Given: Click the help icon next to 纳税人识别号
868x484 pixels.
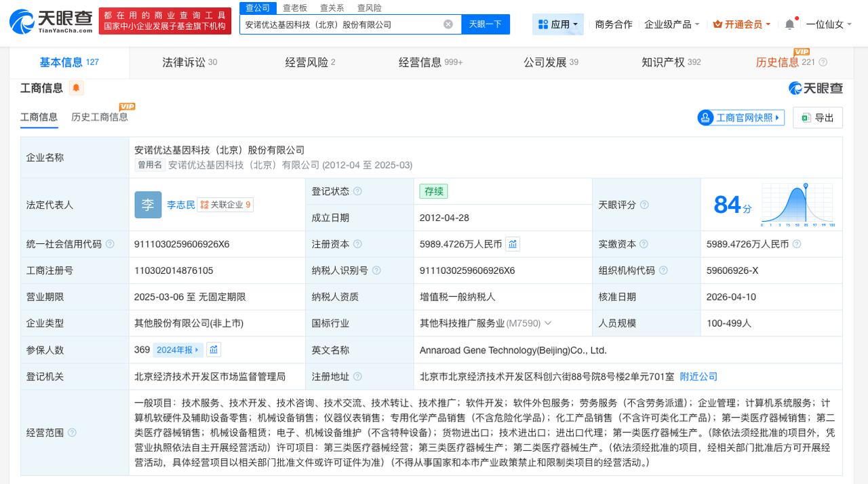Looking at the screenshot, I should pos(376,270).
